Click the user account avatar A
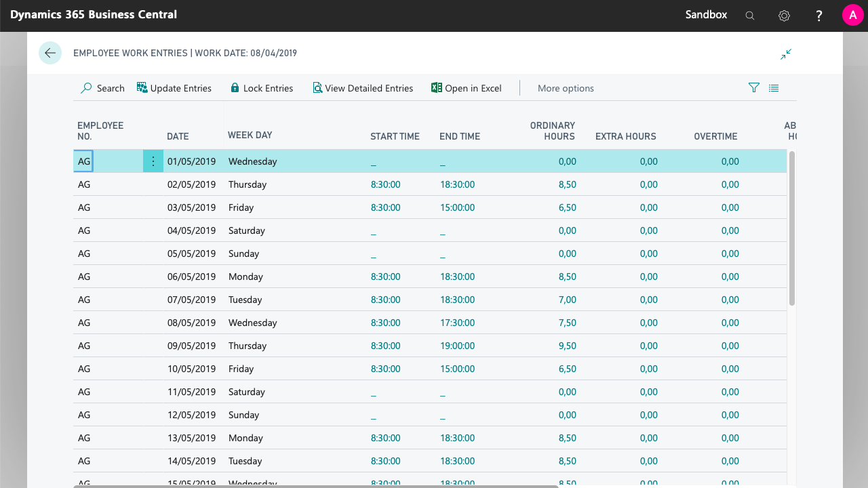 coord(852,15)
